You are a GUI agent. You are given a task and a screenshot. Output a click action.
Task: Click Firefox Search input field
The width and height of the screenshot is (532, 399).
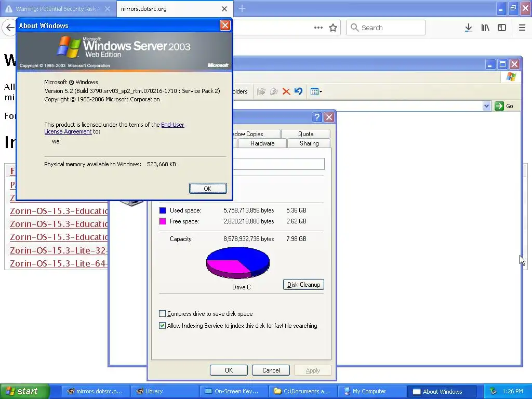[385, 28]
